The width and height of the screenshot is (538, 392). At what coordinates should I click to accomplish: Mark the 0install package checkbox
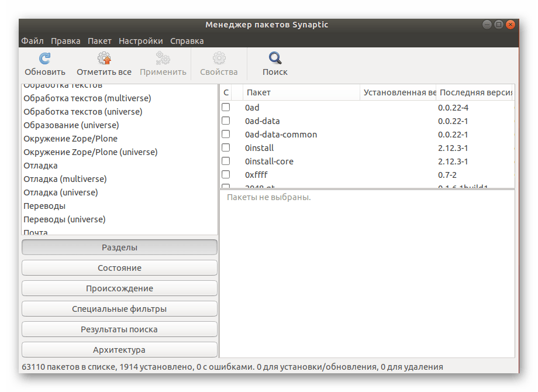coord(226,148)
